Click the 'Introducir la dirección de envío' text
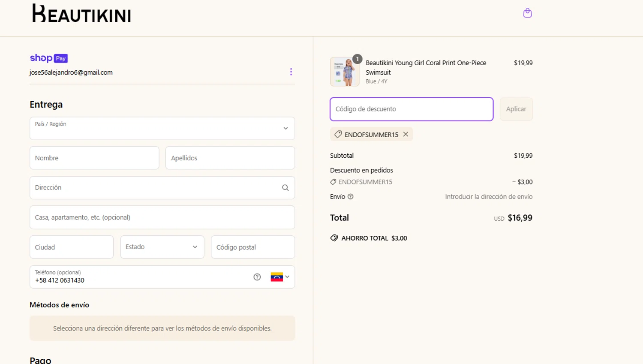Image resolution: width=643 pixels, height=364 pixels. pyautogui.click(x=489, y=197)
